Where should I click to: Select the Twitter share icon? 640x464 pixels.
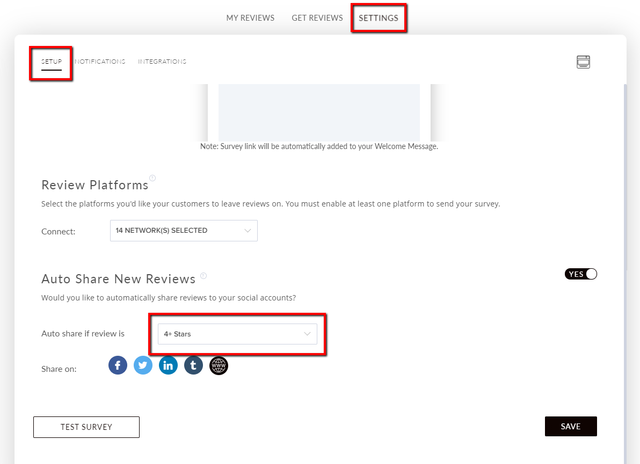click(143, 365)
